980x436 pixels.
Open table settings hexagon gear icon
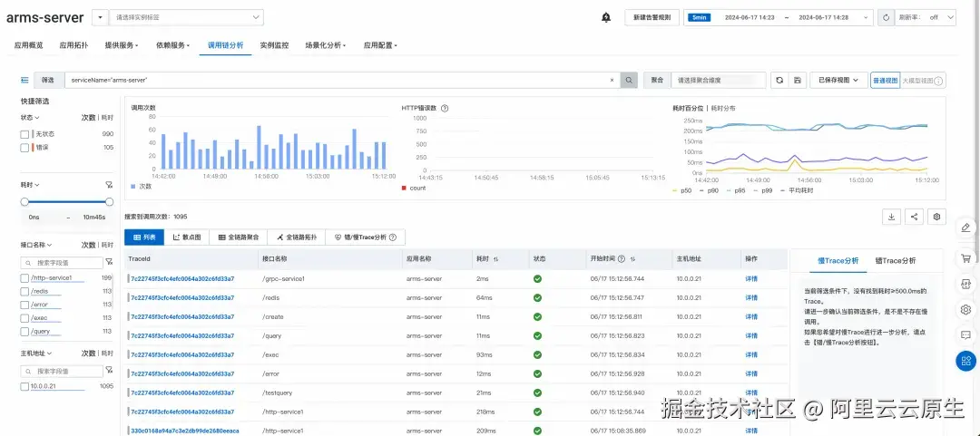click(x=936, y=217)
